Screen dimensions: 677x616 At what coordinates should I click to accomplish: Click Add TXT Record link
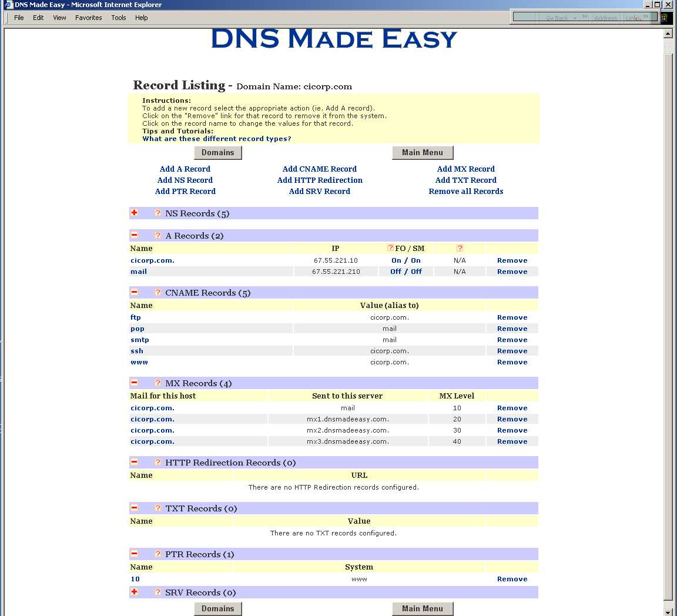pos(466,180)
